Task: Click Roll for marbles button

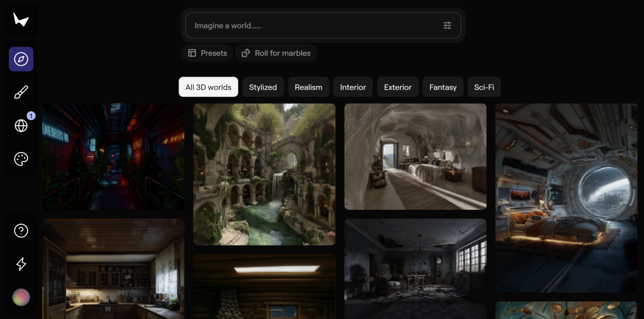Action: (x=276, y=53)
